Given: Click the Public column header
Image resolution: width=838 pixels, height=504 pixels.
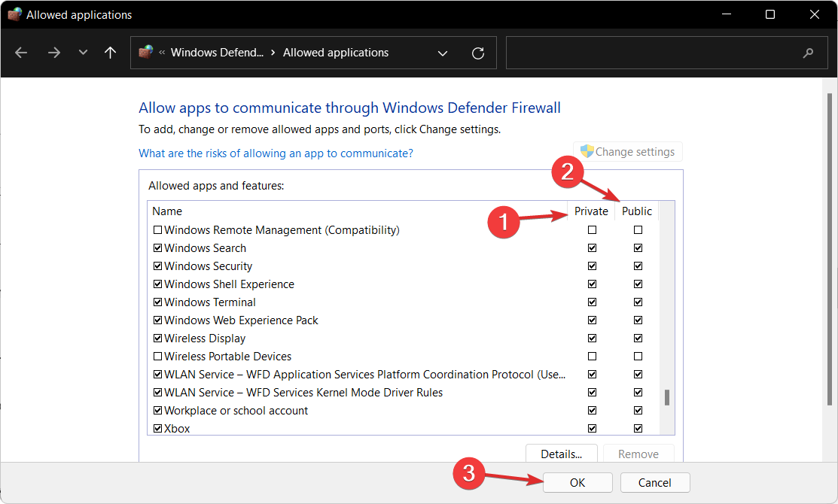Looking at the screenshot, I should (x=636, y=211).
